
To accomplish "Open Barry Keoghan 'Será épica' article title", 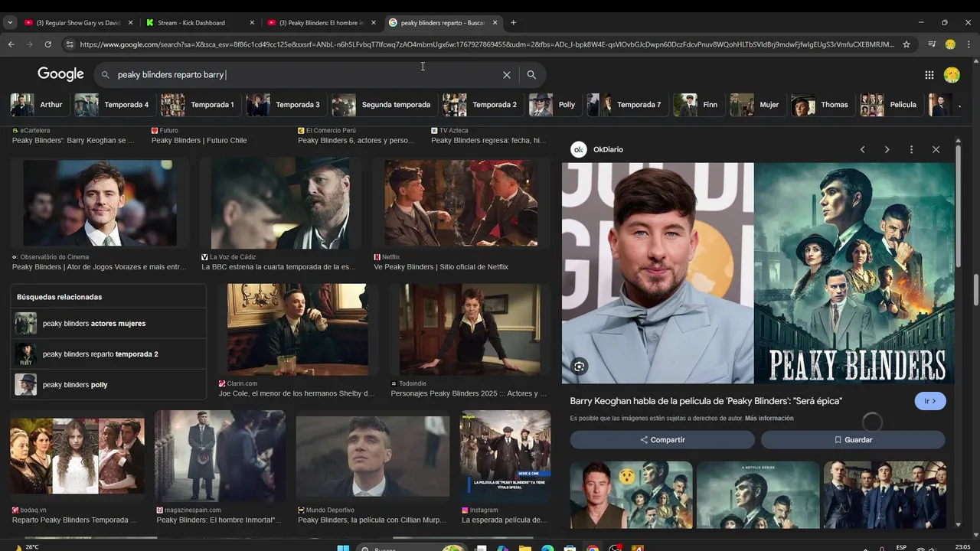I will point(706,401).
